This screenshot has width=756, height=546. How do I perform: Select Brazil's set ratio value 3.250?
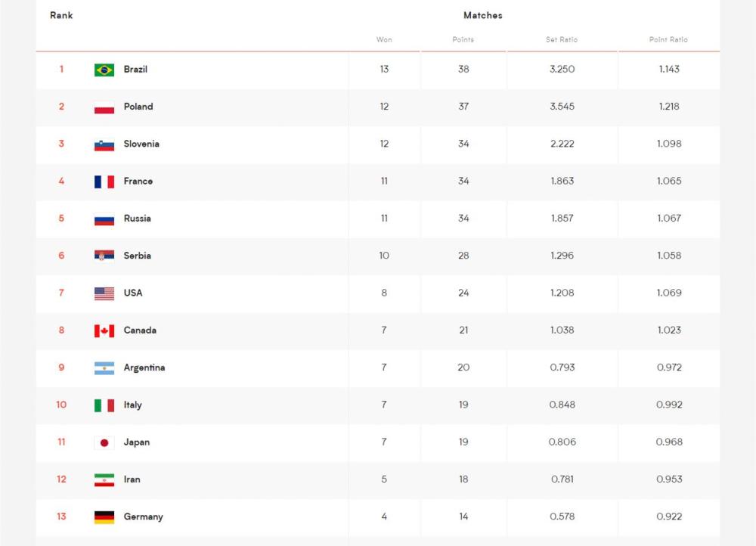pos(562,69)
